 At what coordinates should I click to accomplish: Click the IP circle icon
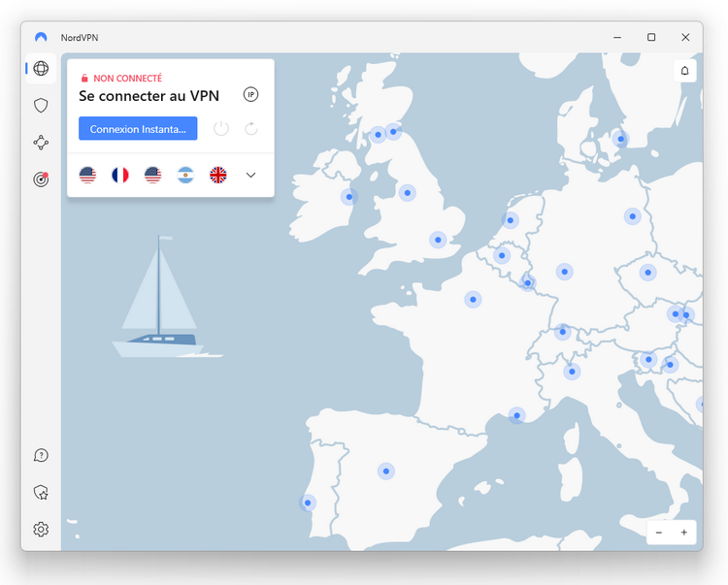coord(250,95)
